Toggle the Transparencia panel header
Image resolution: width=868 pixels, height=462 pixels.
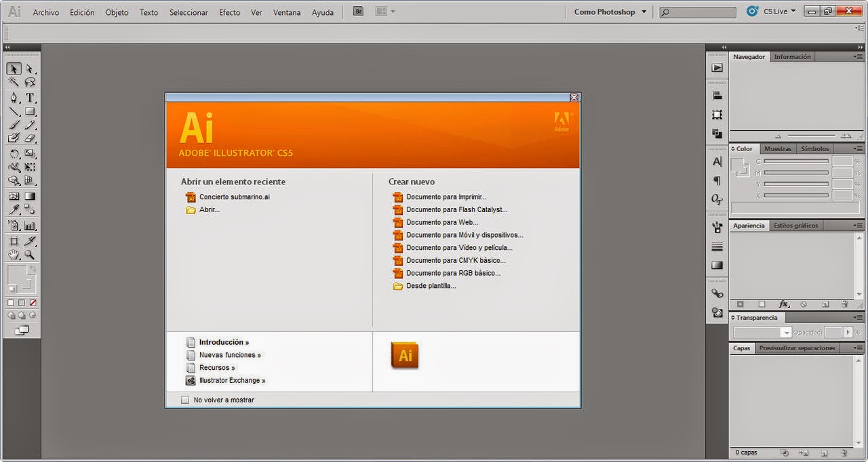757,317
